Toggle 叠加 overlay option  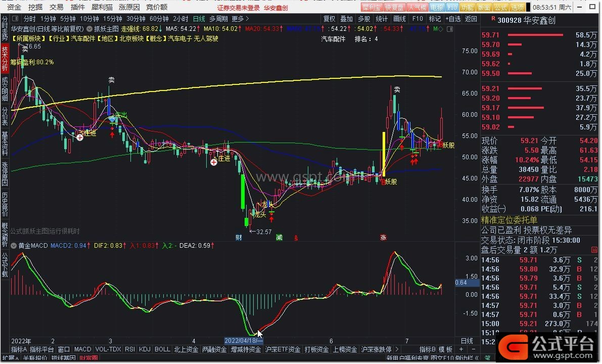(x=346, y=18)
